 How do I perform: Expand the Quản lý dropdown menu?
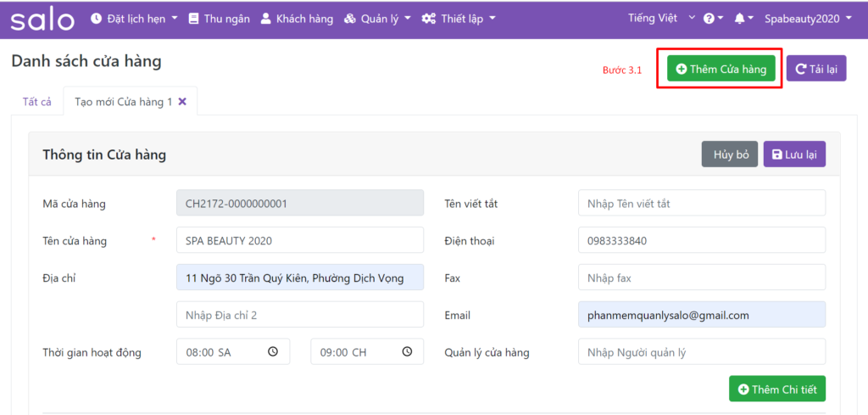click(x=377, y=19)
